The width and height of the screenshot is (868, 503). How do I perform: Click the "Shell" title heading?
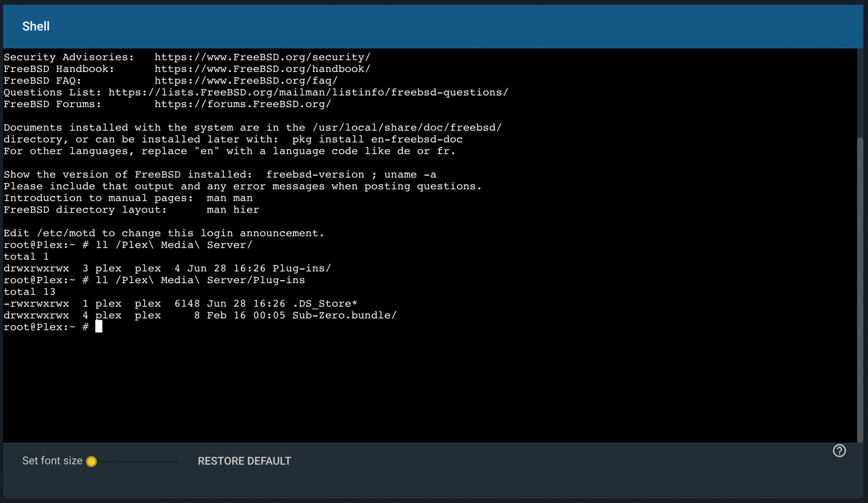point(36,26)
